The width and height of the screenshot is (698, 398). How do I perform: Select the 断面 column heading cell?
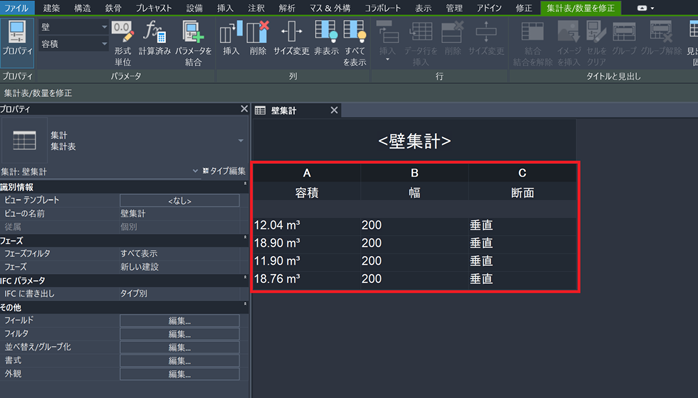pyautogui.click(x=522, y=193)
